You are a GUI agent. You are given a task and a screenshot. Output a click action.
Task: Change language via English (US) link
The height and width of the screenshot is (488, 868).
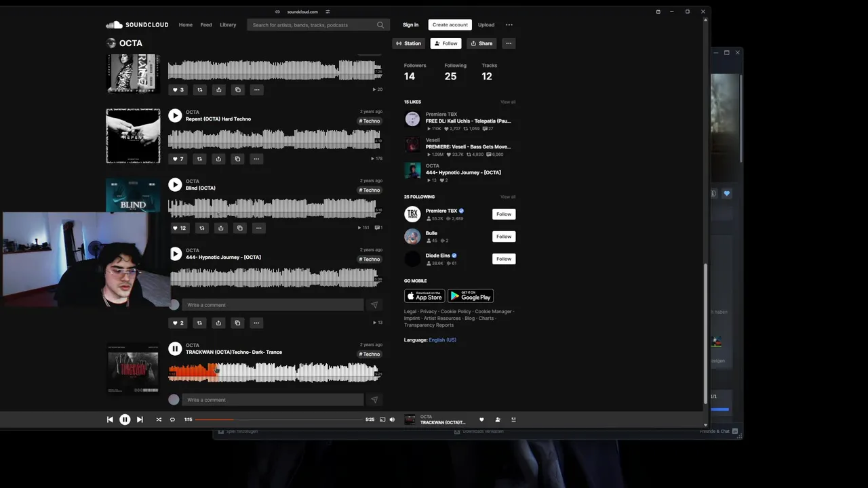click(442, 340)
